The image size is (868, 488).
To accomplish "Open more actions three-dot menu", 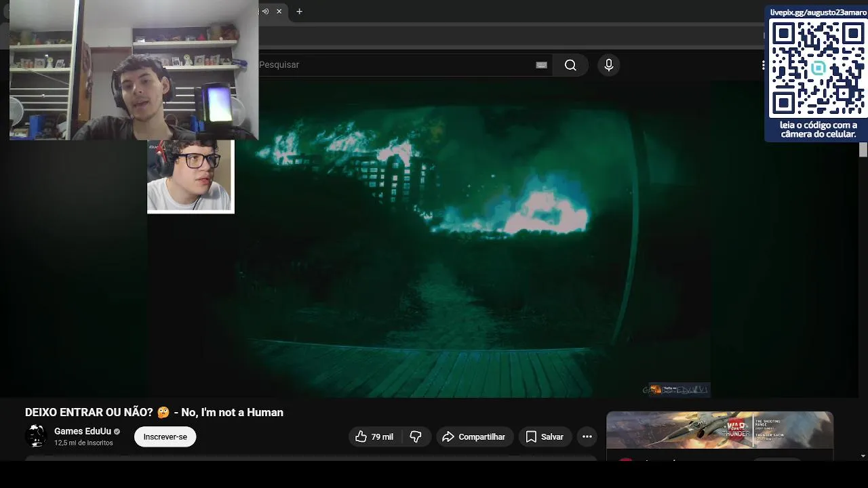I will tap(587, 437).
